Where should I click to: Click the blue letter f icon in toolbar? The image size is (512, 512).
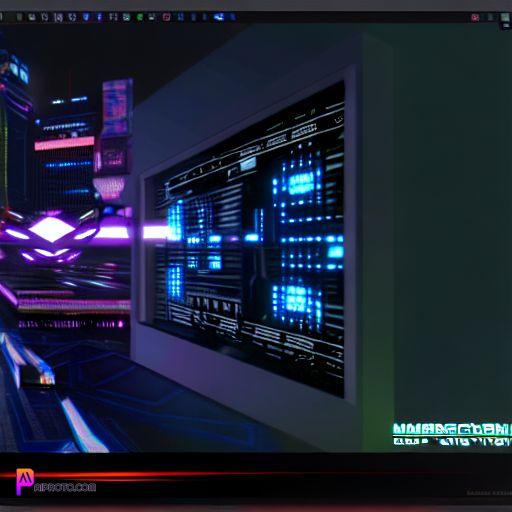click(x=99, y=17)
